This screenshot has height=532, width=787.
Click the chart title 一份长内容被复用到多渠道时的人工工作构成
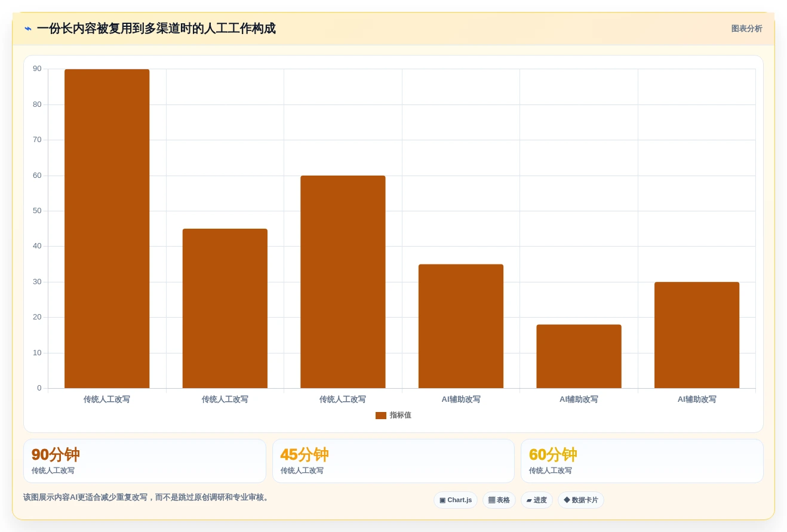(x=156, y=29)
